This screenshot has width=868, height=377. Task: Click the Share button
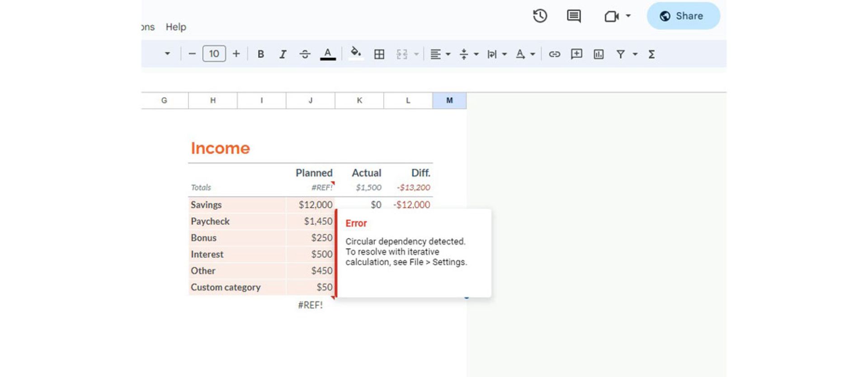tap(683, 16)
